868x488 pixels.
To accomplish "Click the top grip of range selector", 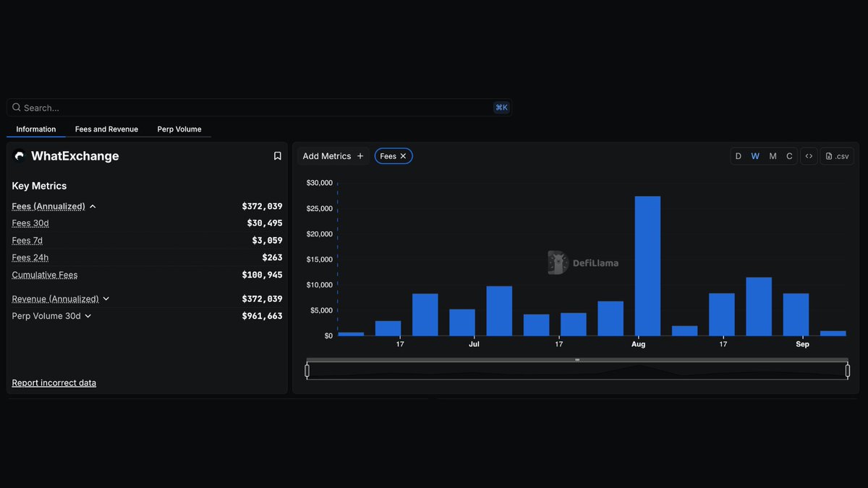I will tap(577, 360).
